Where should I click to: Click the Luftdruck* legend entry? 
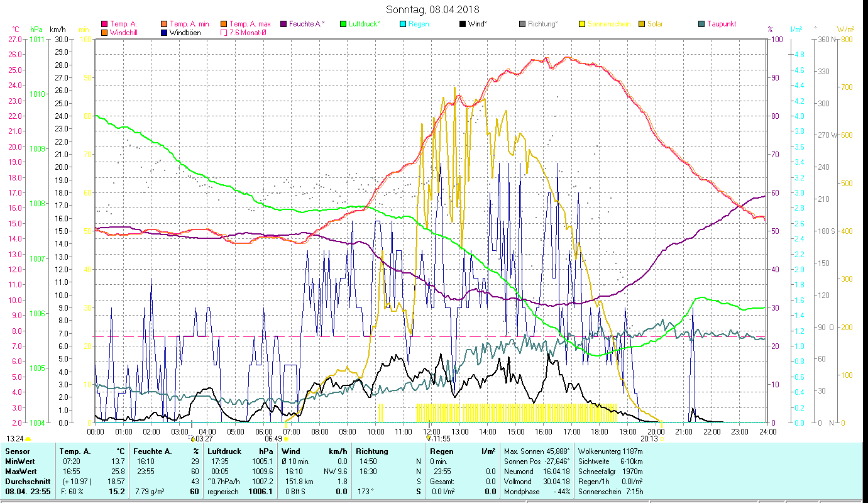360,24
